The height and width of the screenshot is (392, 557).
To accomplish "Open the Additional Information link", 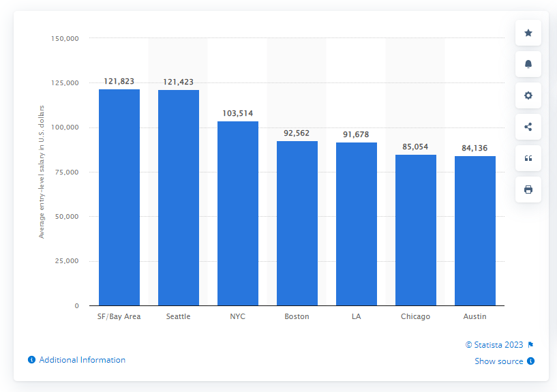I will [82, 360].
